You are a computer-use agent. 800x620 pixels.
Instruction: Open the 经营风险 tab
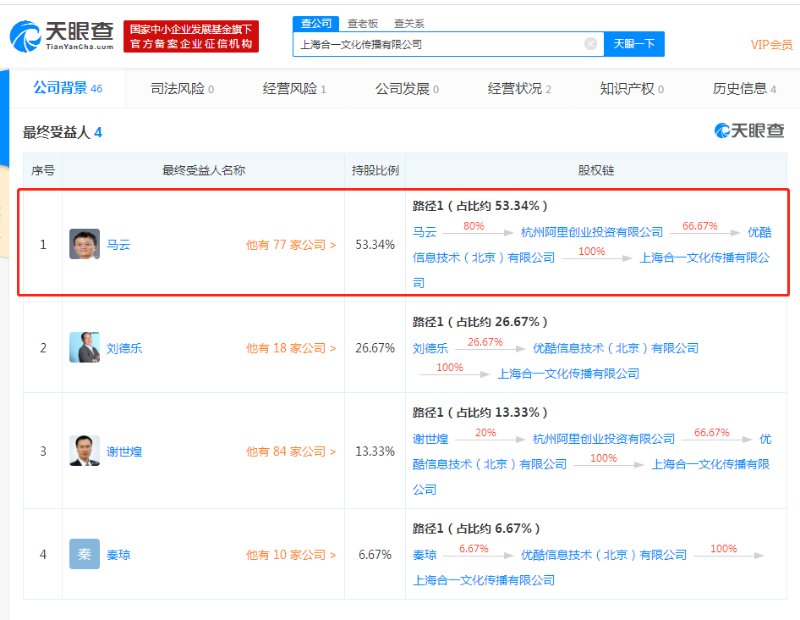pos(294,89)
